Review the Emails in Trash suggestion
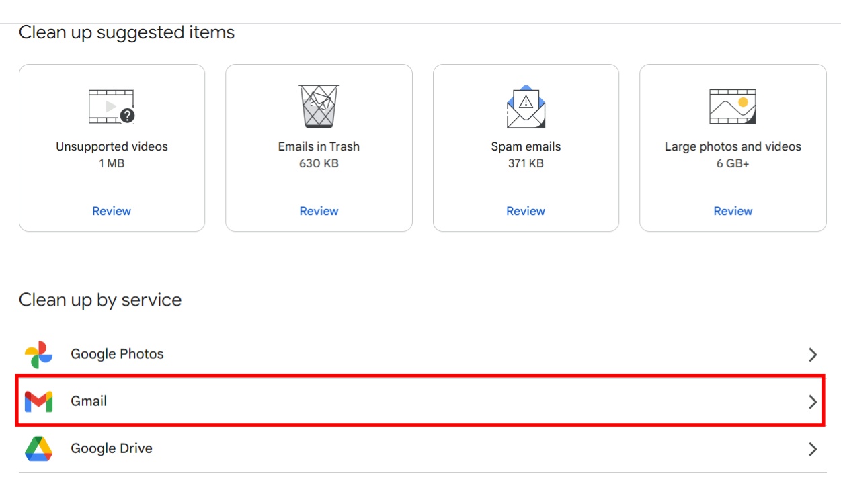 coord(319,210)
